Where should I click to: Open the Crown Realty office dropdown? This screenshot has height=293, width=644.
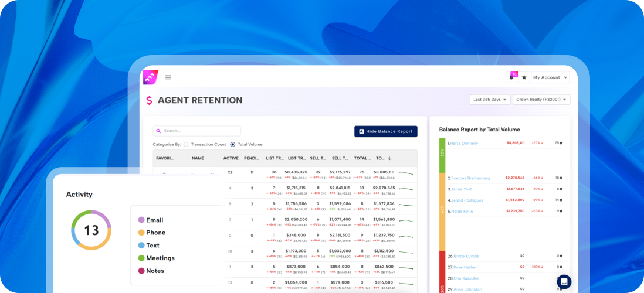pyautogui.click(x=541, y=100)
